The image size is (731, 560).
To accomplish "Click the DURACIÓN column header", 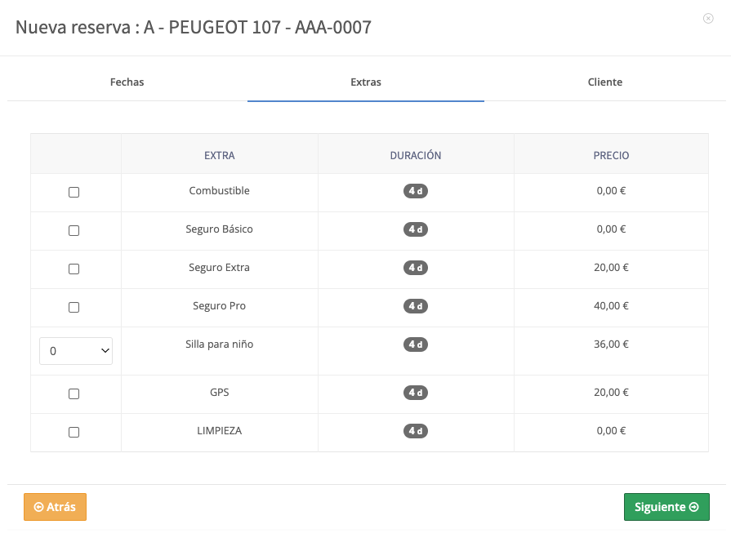I will point(416,155).
